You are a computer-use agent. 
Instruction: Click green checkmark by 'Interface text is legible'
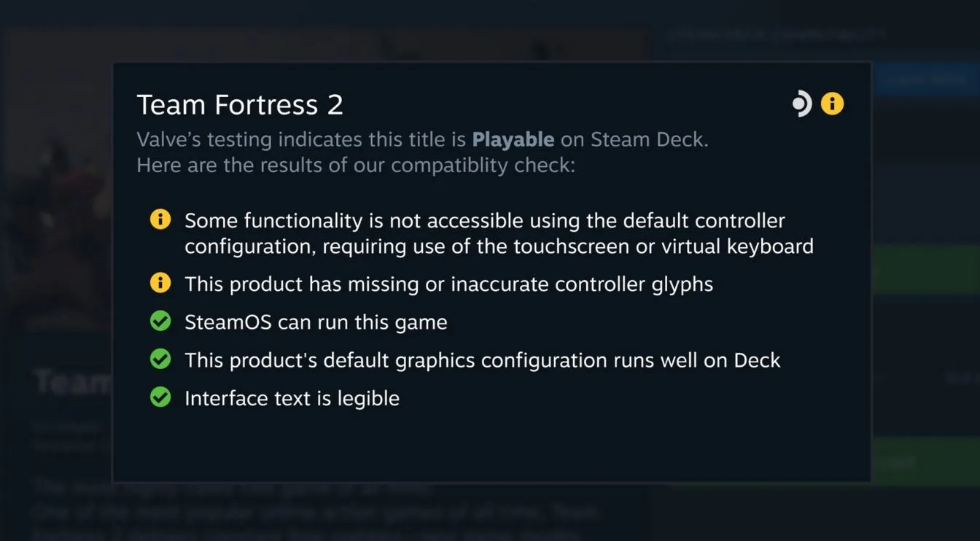pos(160,397)
